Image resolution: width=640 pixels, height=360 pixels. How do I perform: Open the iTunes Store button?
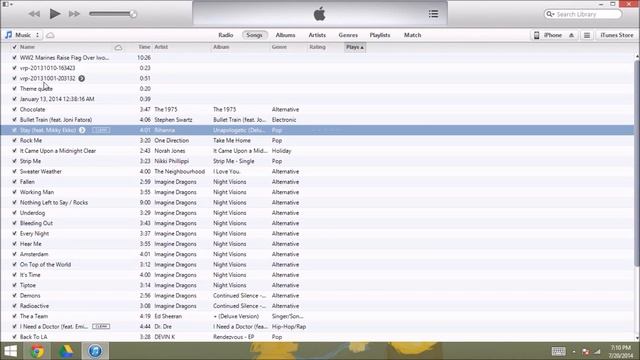pyautogui.click(x=617, y=36)
